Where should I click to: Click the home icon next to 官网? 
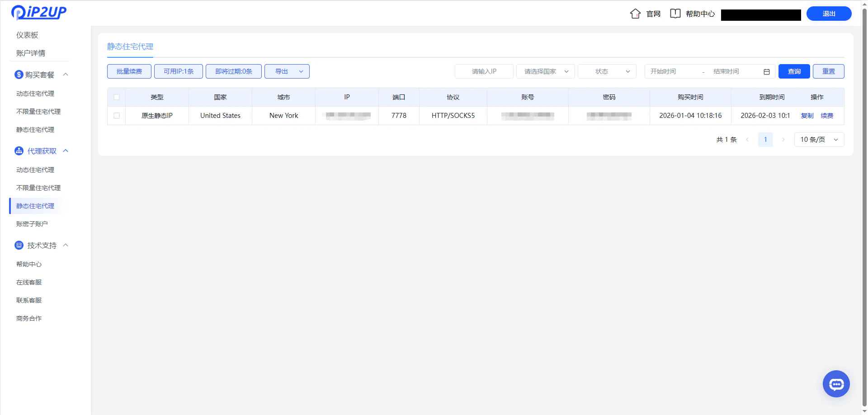pos(635,14)
